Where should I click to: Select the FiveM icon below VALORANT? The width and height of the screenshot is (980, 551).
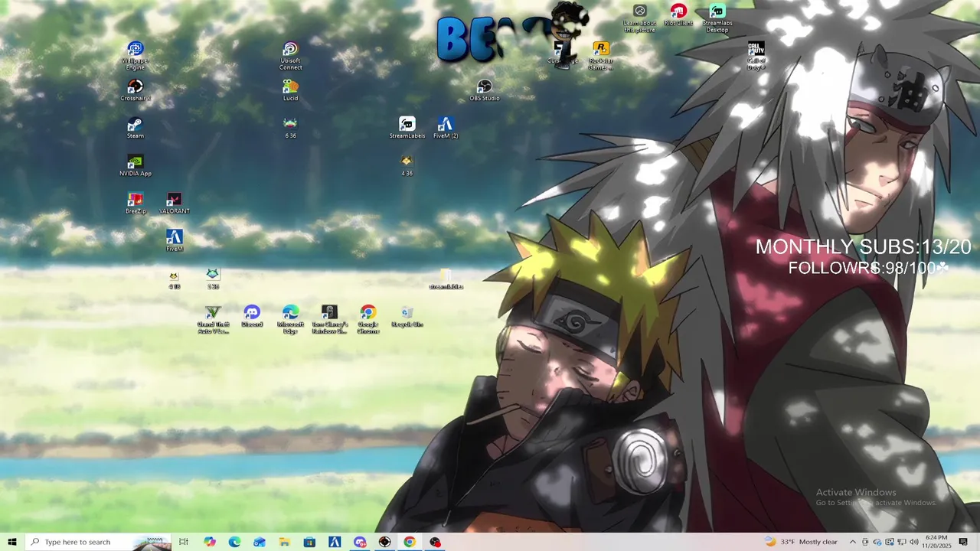[175, 240]
